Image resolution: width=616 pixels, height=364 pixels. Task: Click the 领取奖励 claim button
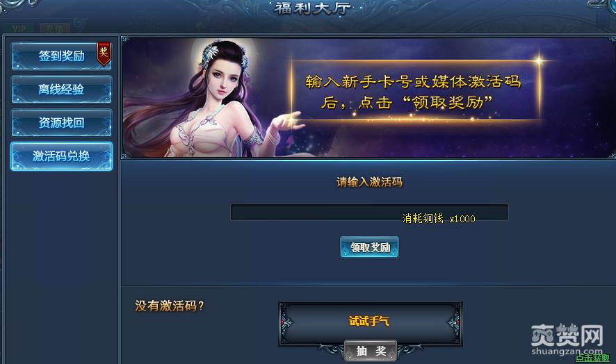369,247
